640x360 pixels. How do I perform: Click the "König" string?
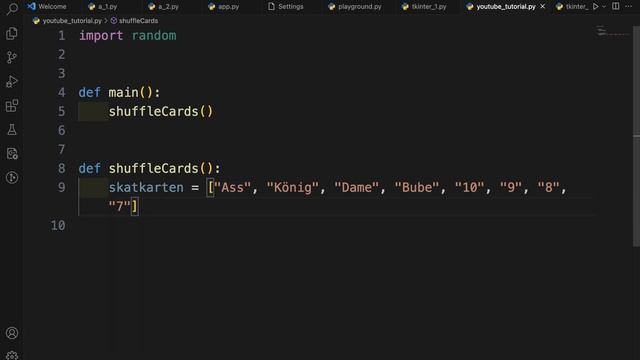292,187
